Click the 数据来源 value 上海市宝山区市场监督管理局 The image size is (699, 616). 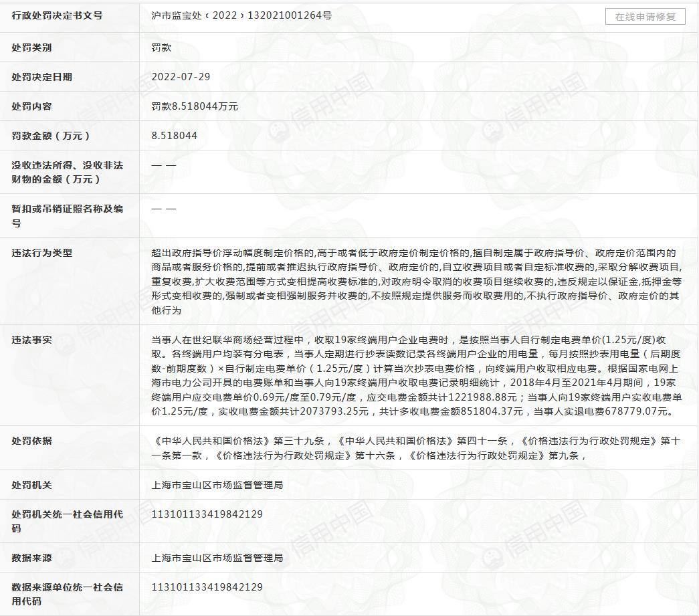point(217,558)
